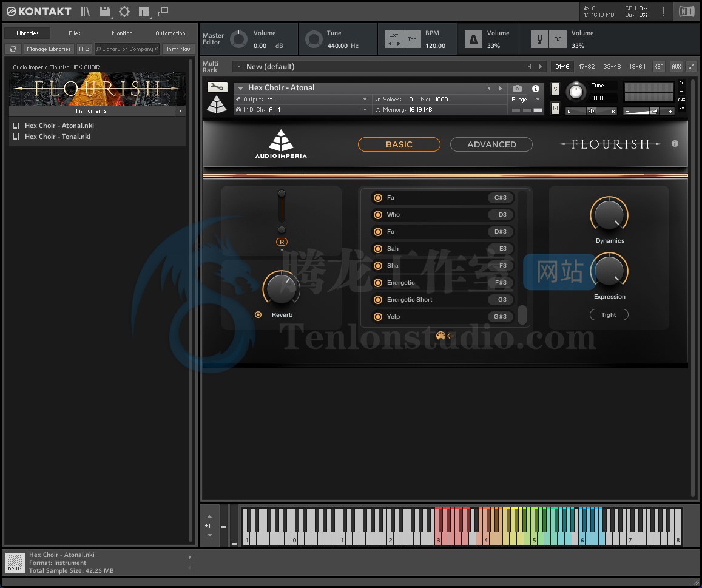Shift keyboard octave down arrow
This screenshot has height=588, width=702.
209,535
